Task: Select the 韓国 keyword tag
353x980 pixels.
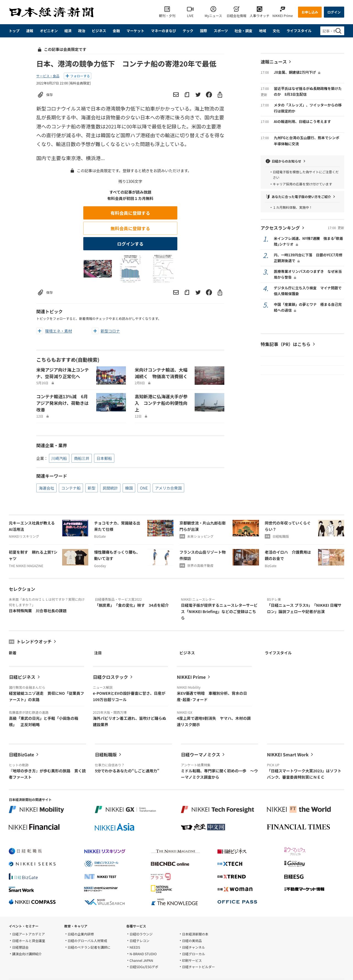Action: tap(129, 488)
